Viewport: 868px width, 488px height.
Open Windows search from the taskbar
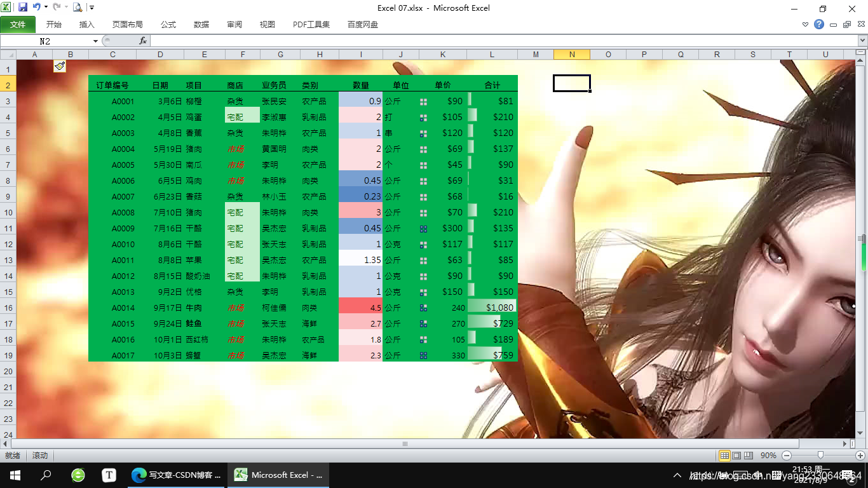46,475
